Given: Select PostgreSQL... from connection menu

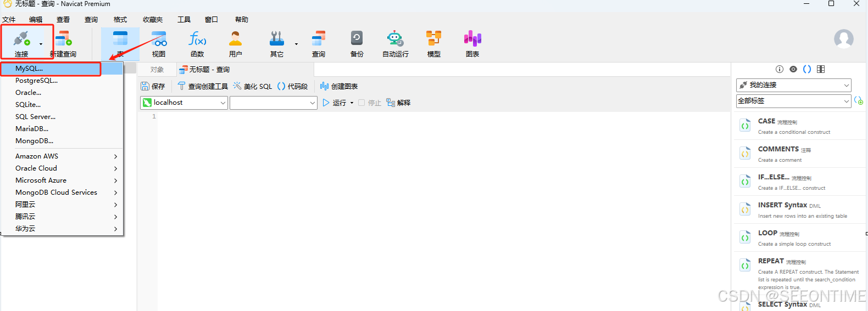Looking at the screenshot, I should (62, 81).
